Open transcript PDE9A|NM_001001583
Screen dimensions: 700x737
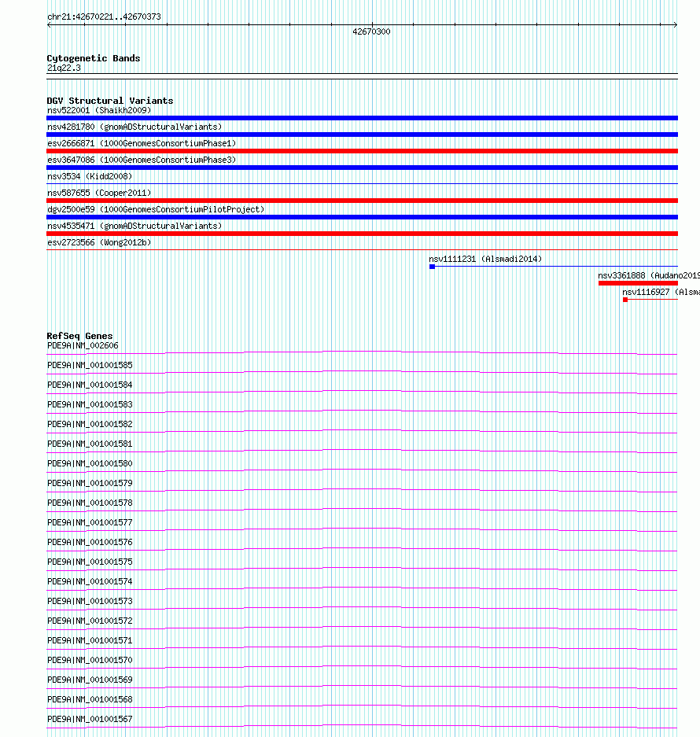click(x=90, y=405)
